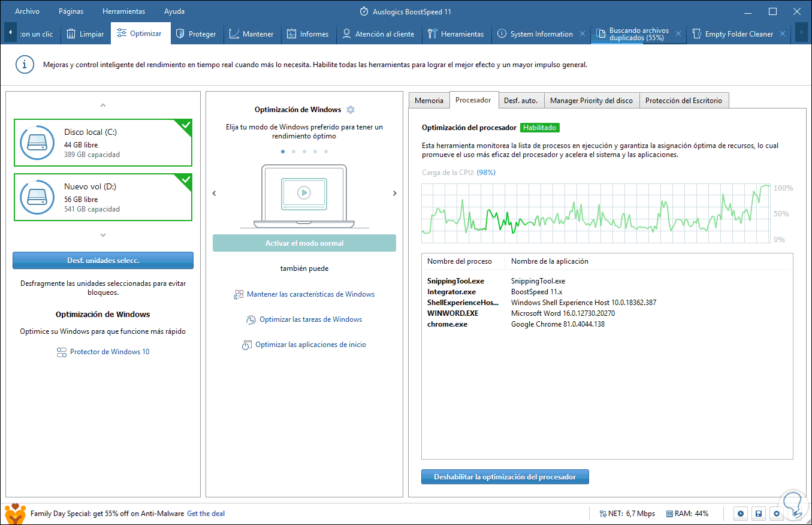Open Mantener las características de Windows link
Viewport: 812px width, 525px height.
pos(310,294)
